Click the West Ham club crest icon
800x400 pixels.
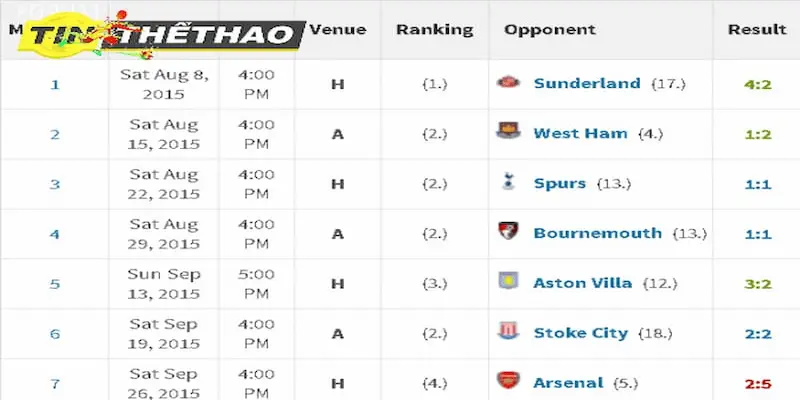[508, 131]
